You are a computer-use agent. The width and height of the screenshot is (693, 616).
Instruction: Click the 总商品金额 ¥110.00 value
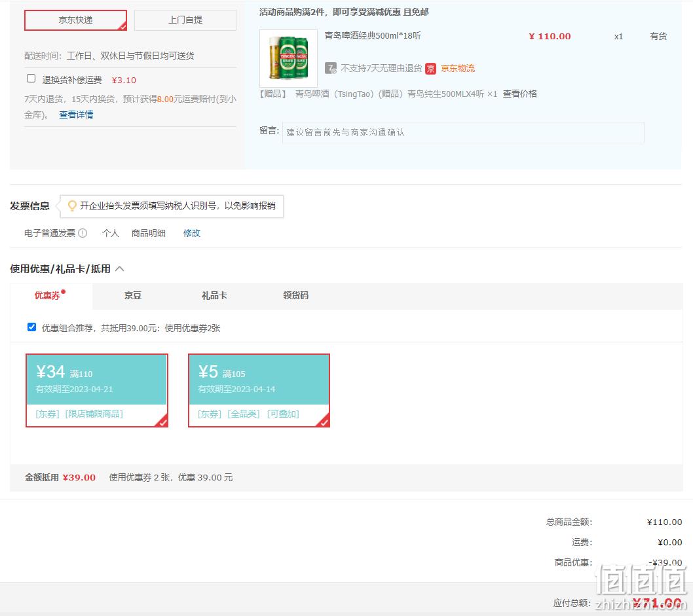click(x=664, y=522)
